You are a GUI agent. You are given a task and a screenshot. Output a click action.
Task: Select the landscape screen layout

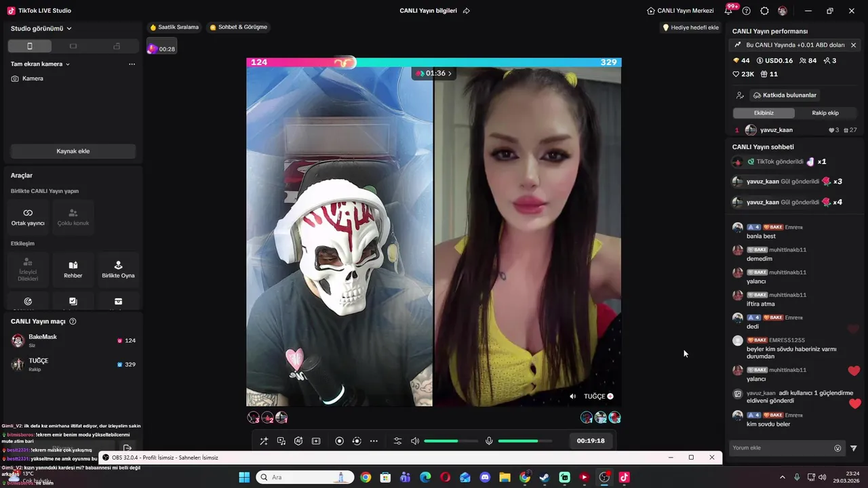pyautogui.click(x=73, y=46)
